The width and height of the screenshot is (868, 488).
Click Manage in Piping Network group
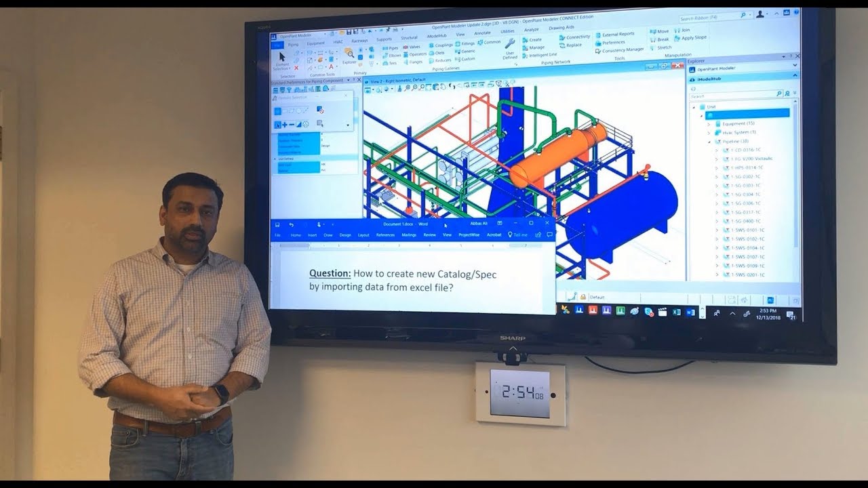(x=534, y=47)
